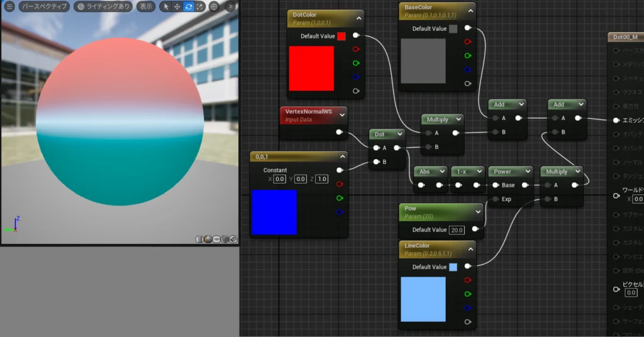The height and width of the screenshot is (337, 644).
Task: Open the ライティングあり lighting mode menu
Action: click(103, 6)
